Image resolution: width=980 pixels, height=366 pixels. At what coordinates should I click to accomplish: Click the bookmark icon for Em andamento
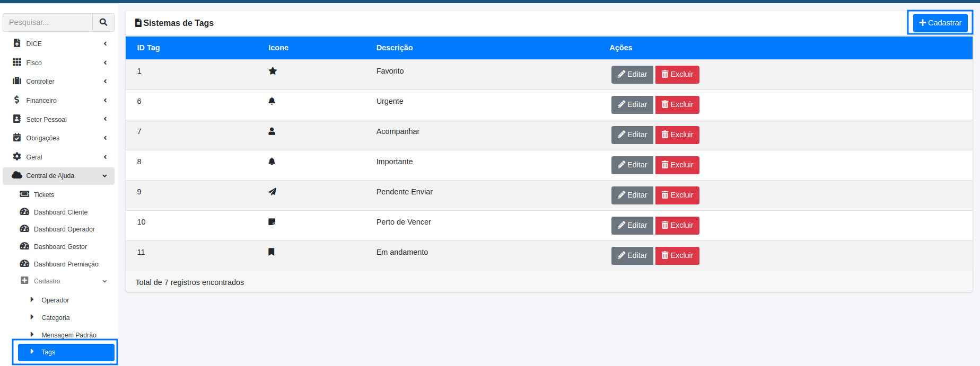272,252
